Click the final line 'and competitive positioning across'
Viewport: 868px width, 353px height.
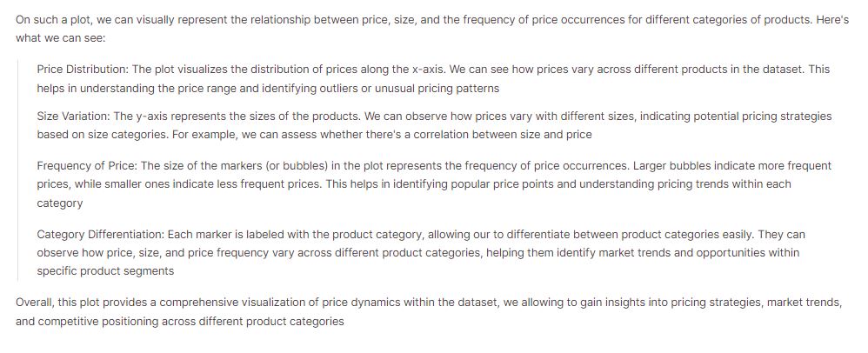(x=179, y=322)
